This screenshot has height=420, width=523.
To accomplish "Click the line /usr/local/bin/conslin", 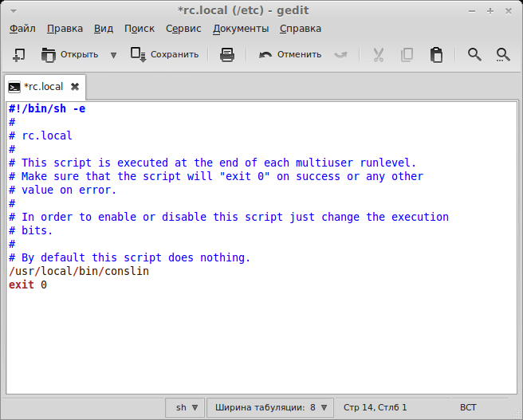I will [x=79, y=271].
